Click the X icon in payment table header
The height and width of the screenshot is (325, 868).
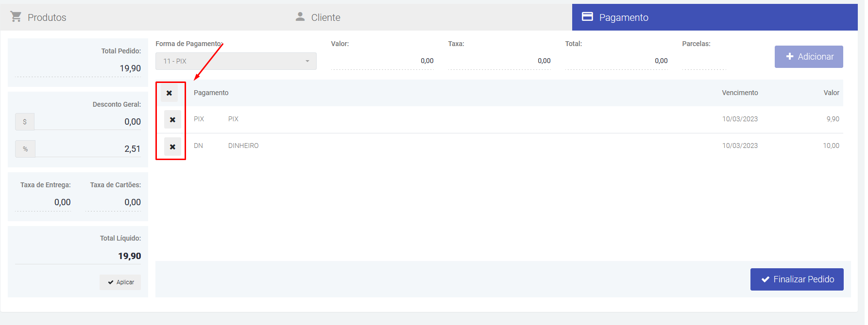pos(169,93)
